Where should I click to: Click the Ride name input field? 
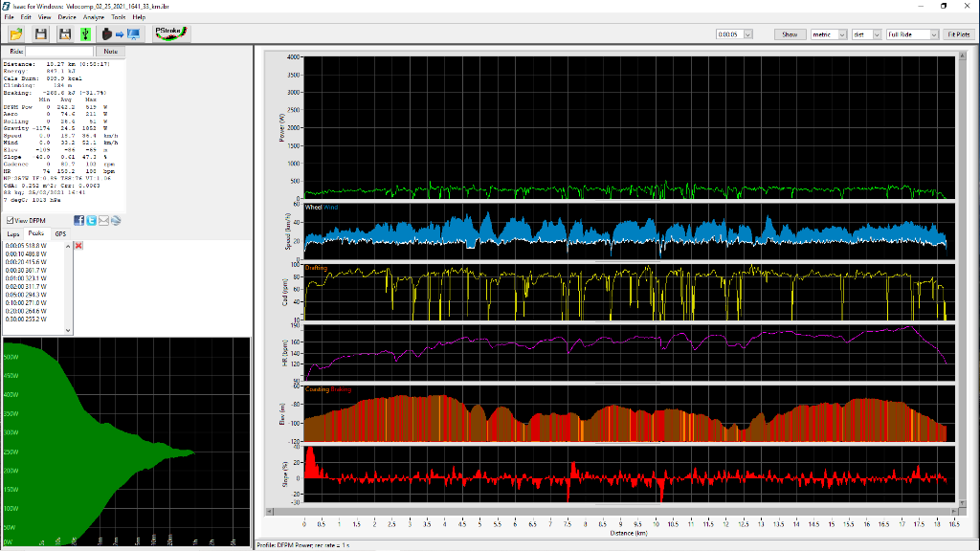pyautogui.click(x=59, y=52)
